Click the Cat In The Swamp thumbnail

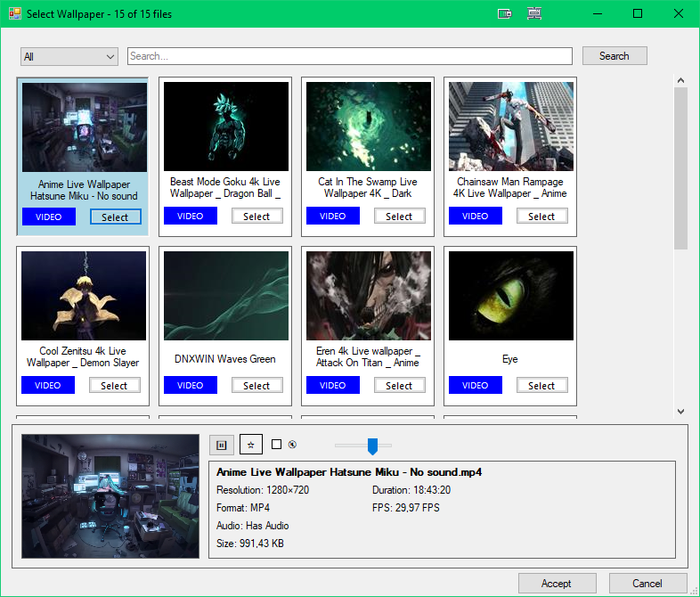[x=369, y=127]
